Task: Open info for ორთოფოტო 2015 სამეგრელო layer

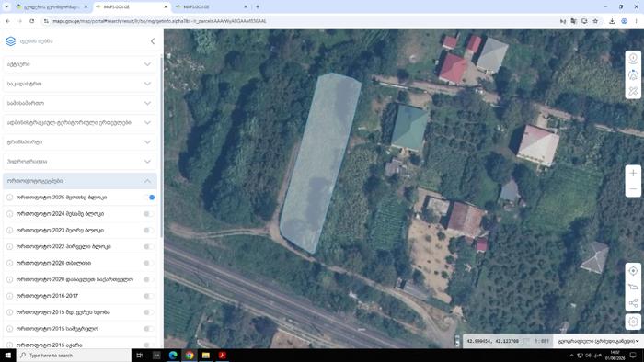Action: 9,328
